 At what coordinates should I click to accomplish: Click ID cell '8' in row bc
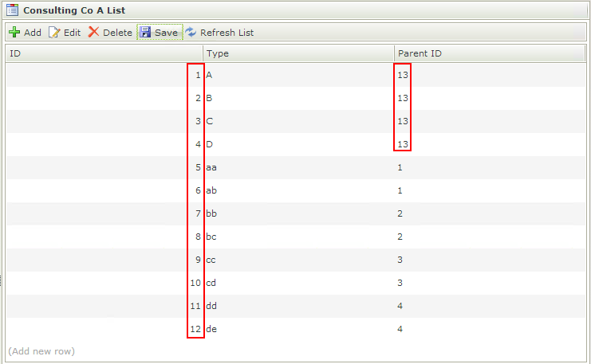(x=198, y=237)
